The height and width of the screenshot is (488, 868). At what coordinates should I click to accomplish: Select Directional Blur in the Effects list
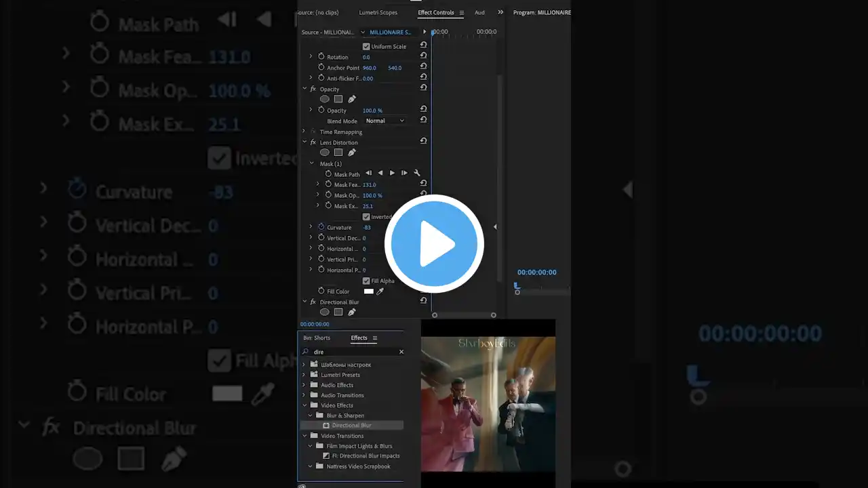(351, 425)
